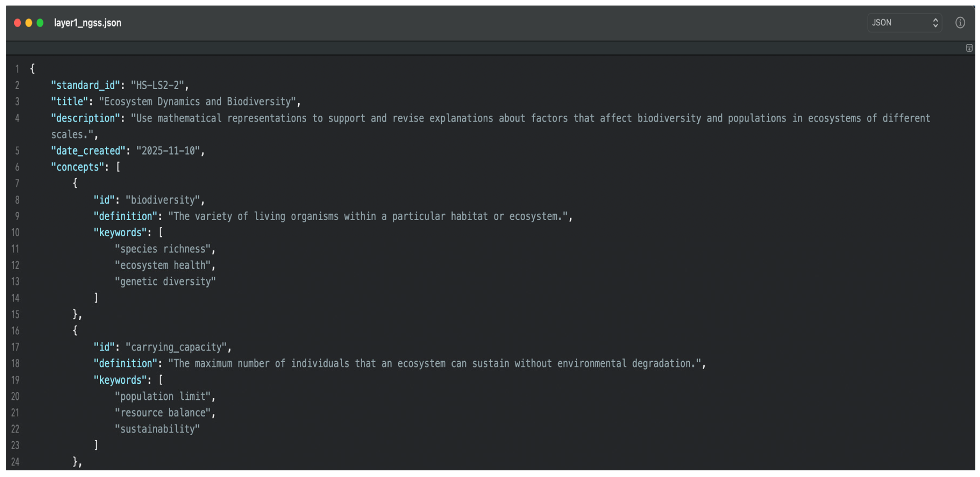This screenshot has width=980, height=477.
Task: Minimize the window with yellow button
Action: click(29, 23)
